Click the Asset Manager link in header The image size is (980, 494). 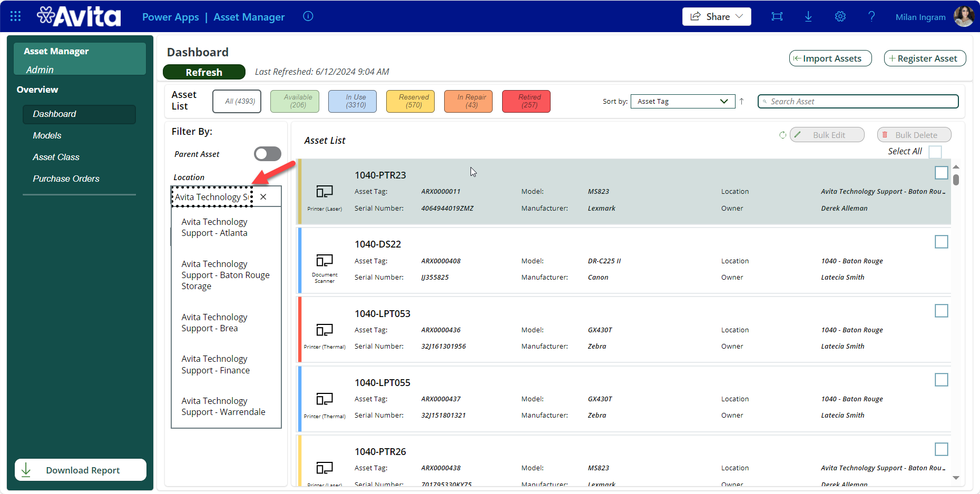[249, 17]
